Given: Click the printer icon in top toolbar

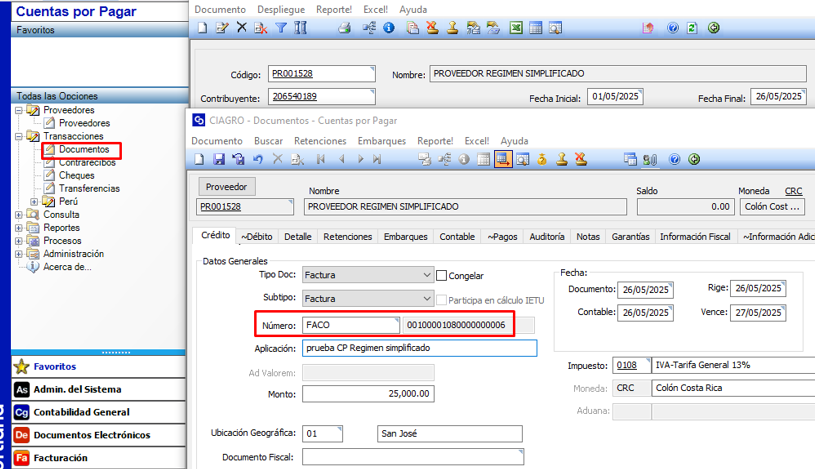Looking at the screenshot, I should pyautogui.click(x=344, y=28).
